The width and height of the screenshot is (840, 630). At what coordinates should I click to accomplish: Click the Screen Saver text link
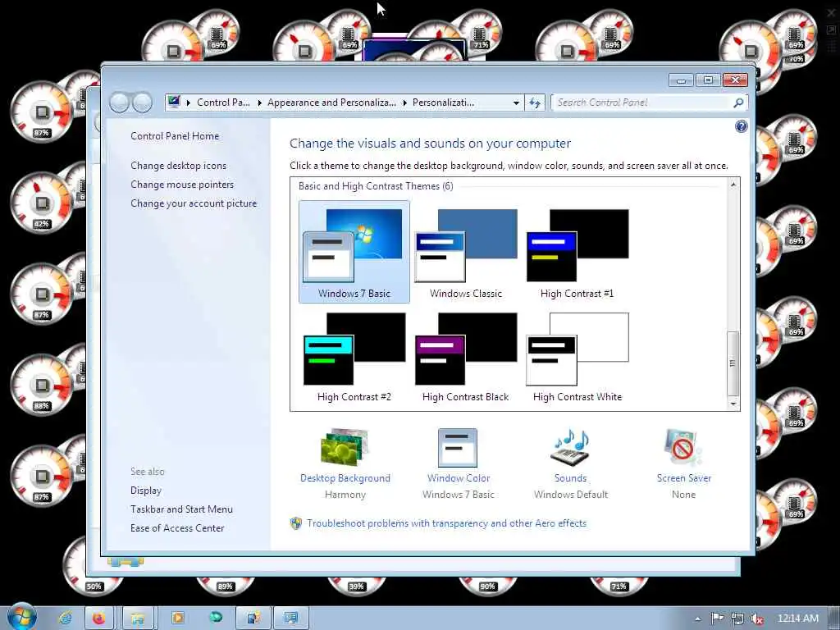[x=684, y=478]
